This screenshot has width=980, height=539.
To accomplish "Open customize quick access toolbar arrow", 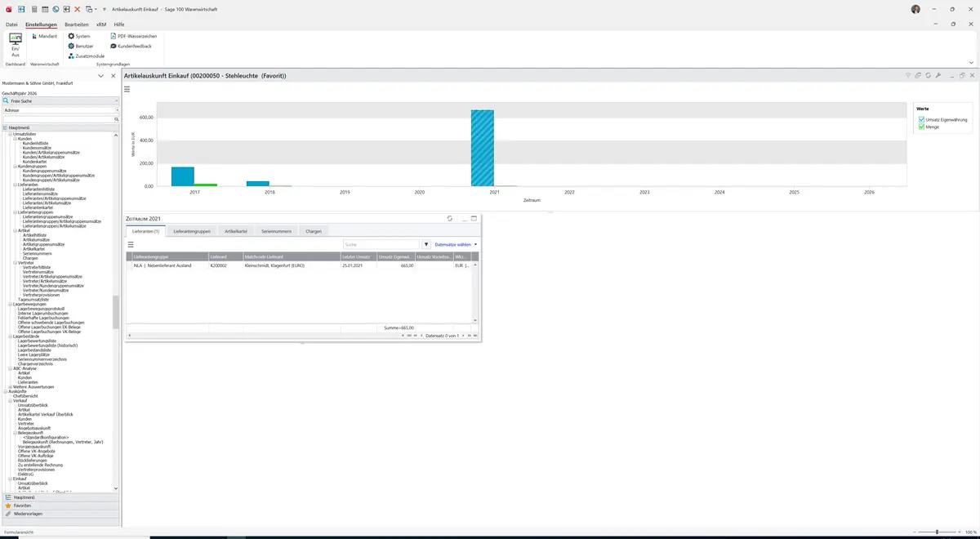I will tap(105, 9).
